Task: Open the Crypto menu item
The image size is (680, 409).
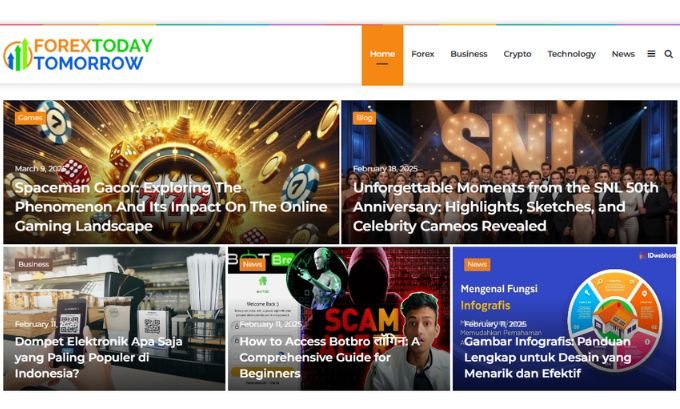Action: 517,54
